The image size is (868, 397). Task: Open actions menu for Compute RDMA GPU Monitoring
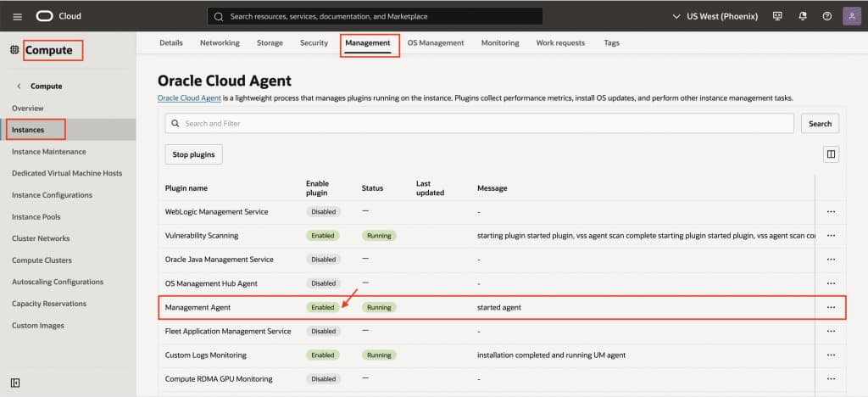tap(831, 378)
